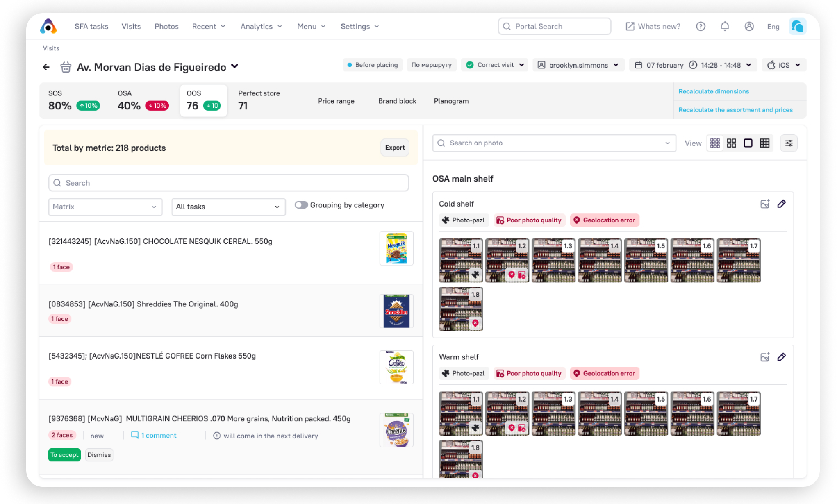The image size is (837, 504).
Task: Click the Export button
Action: click(395, 148)
